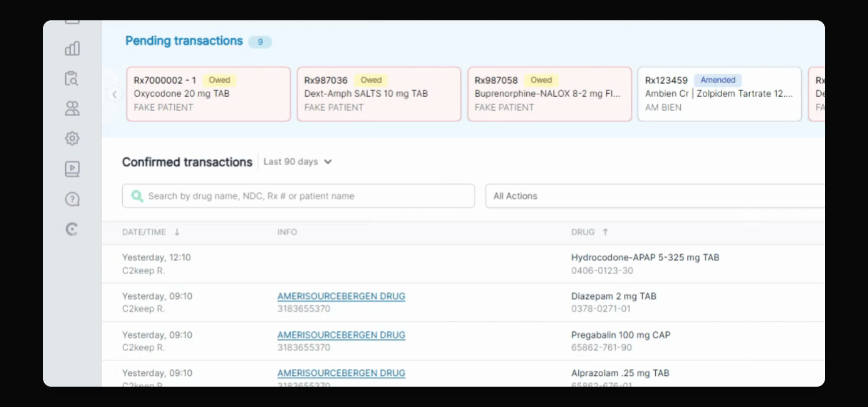Click the Confirmed transactions heading
Image resolution: width=868 pixels, height=407 pixels.
pyautogui.click(x=187, y=162)
